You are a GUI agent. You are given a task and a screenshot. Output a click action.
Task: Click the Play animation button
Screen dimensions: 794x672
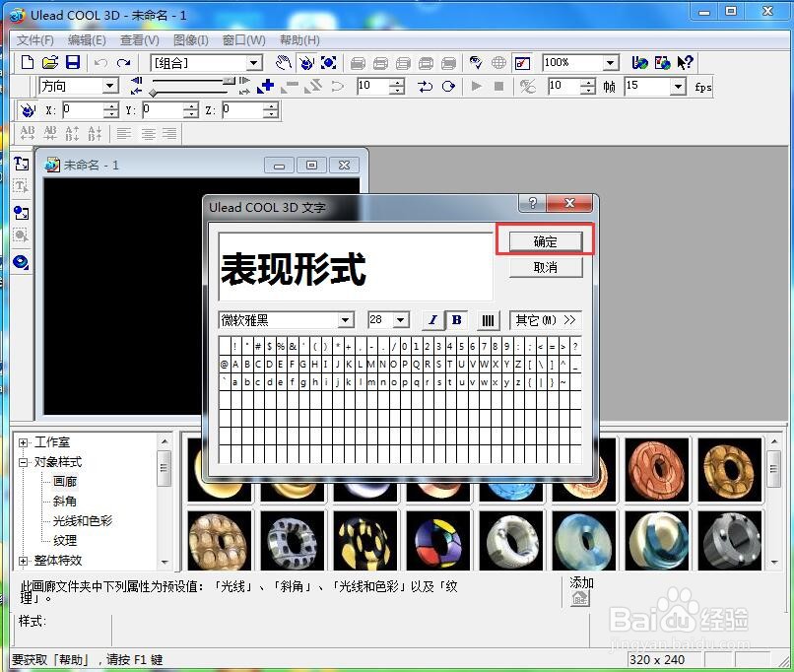pyautogui.click(x=476, y=86)
